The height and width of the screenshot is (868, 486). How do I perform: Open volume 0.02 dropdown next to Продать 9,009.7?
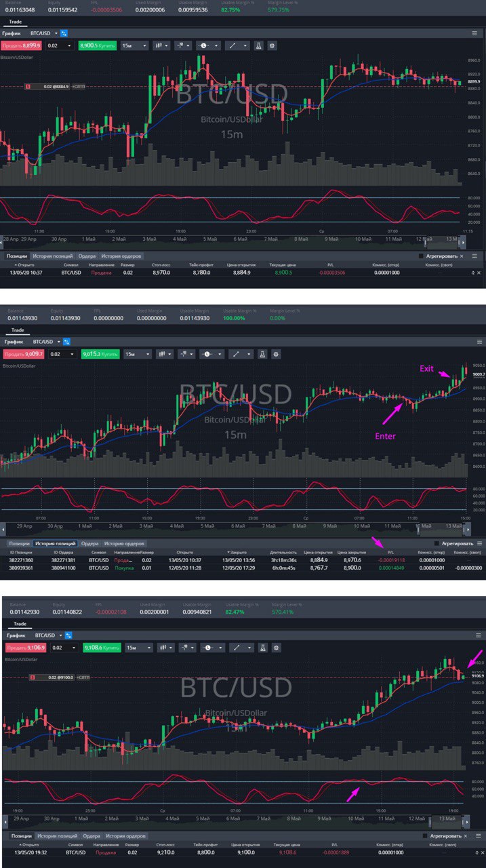(x=63, y=354)
